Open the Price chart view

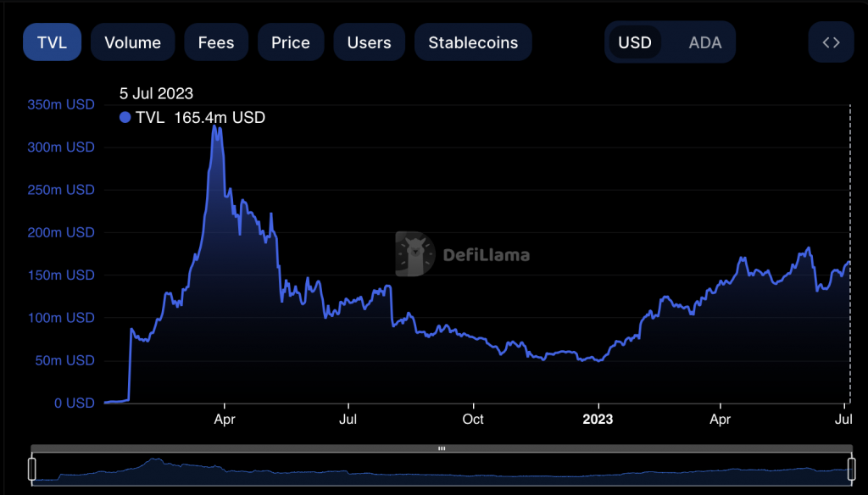291,42
